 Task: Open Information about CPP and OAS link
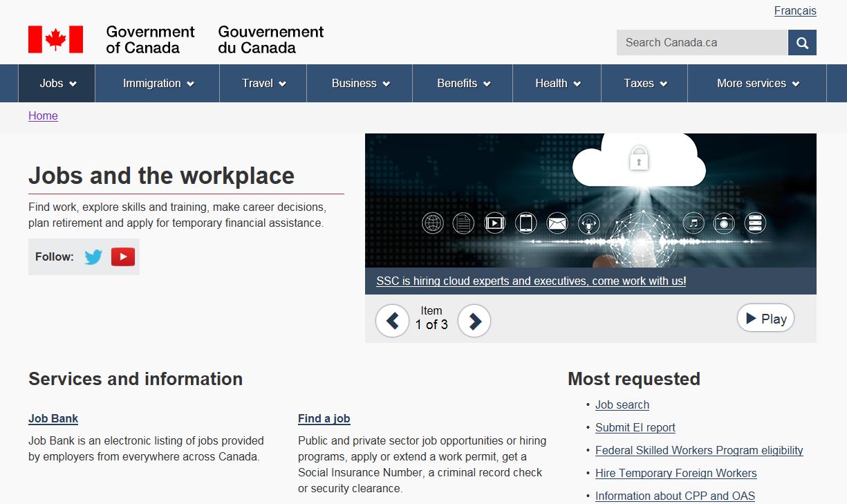[675, 496]
